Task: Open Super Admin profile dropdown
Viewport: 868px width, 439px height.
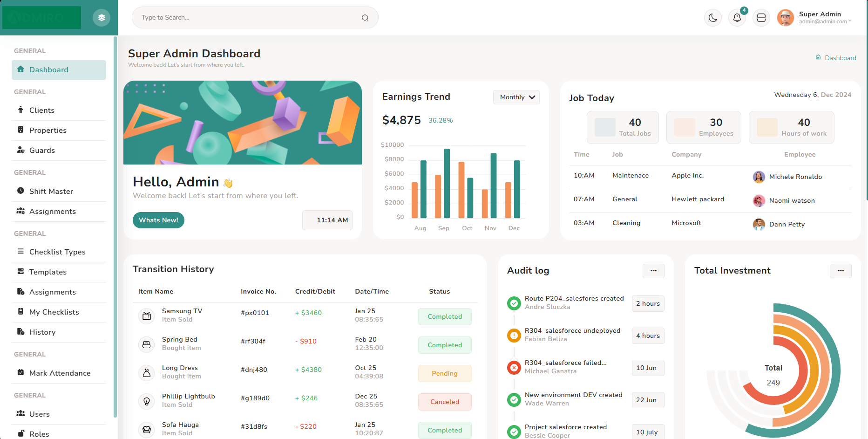Action: tap(815, 18)
